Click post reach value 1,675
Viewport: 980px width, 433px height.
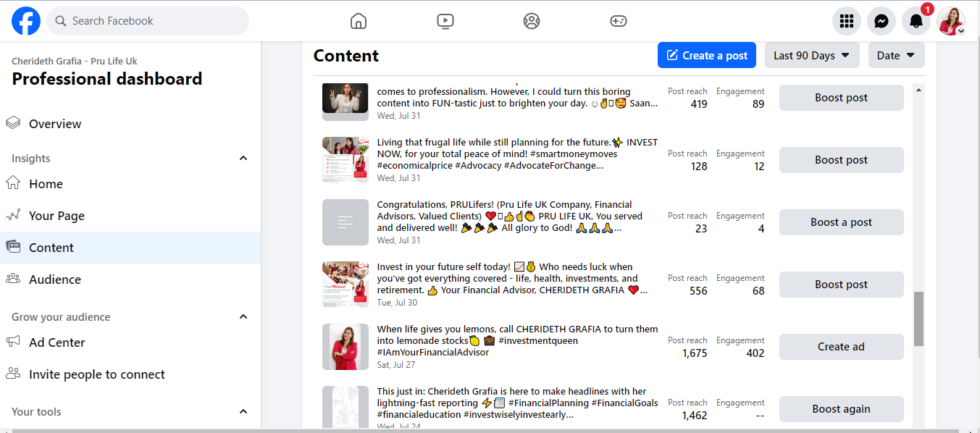click(x=695, y=353)
